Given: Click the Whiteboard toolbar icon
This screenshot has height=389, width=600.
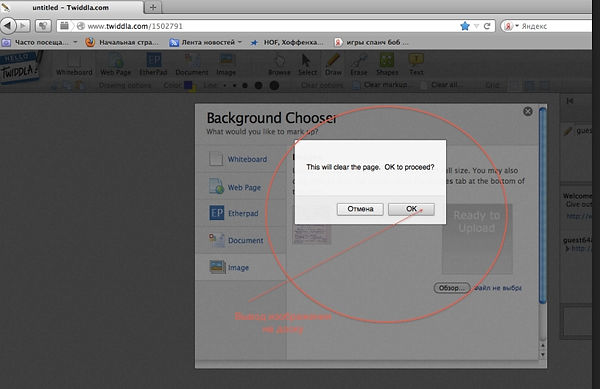Looking at the screenshot, I should (74, 65).
